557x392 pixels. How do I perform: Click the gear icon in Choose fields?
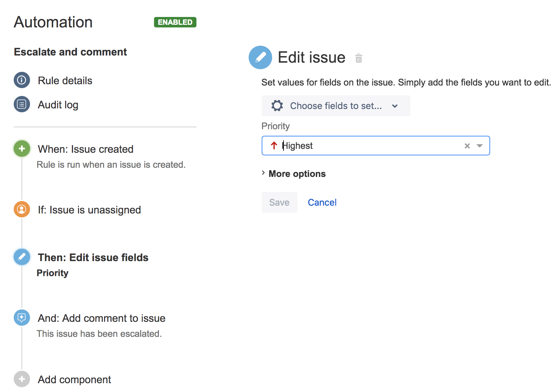[277, 106]
